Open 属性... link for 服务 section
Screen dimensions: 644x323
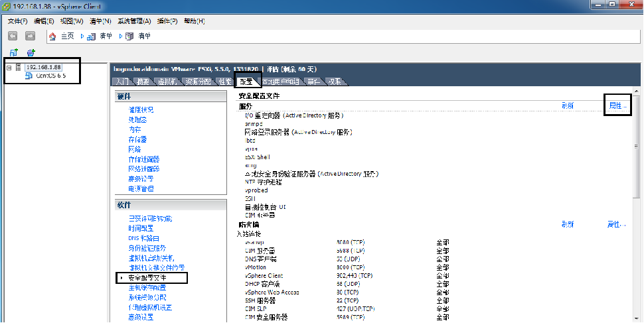pos(617,106)
